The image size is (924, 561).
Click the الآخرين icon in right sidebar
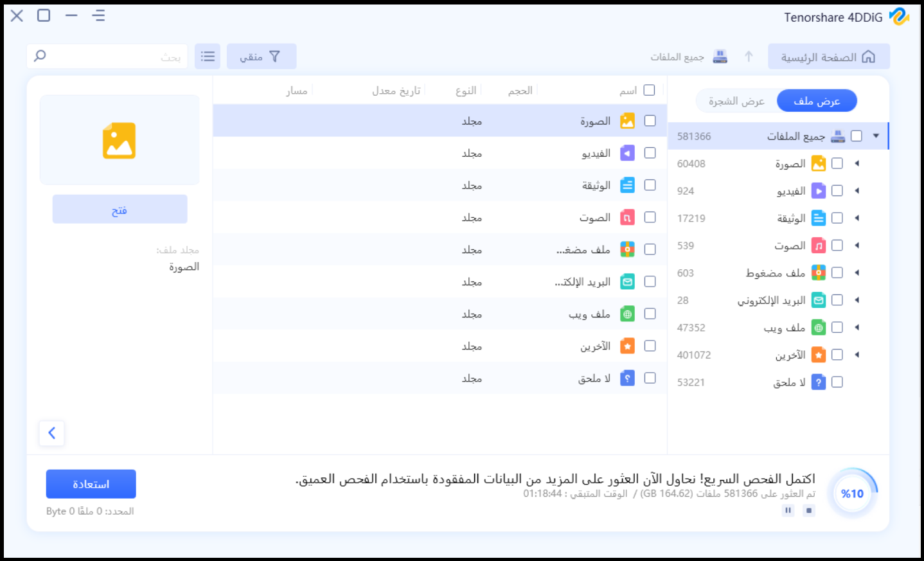(819, 355)
